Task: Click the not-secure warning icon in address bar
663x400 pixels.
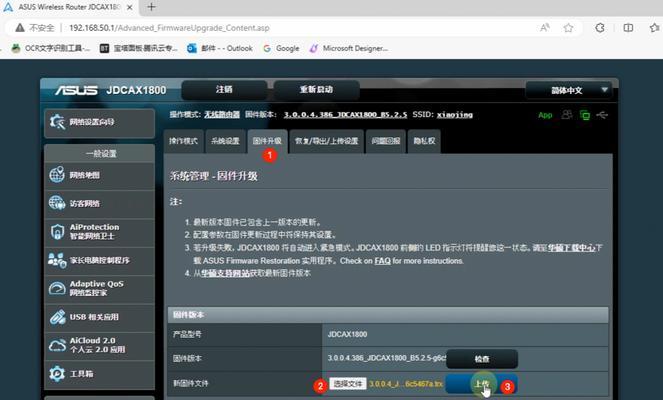Action: (19, 28)
